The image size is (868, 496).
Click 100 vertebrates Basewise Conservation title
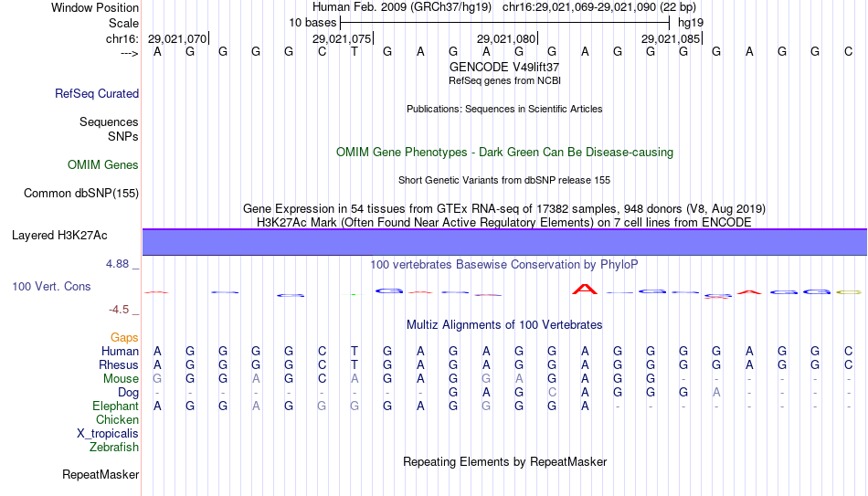504,265
